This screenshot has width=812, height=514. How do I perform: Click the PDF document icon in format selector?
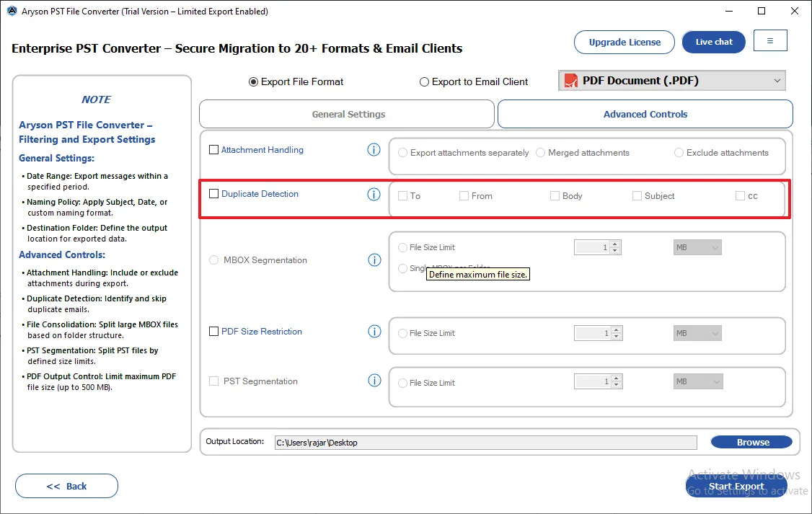coord(570,81)
